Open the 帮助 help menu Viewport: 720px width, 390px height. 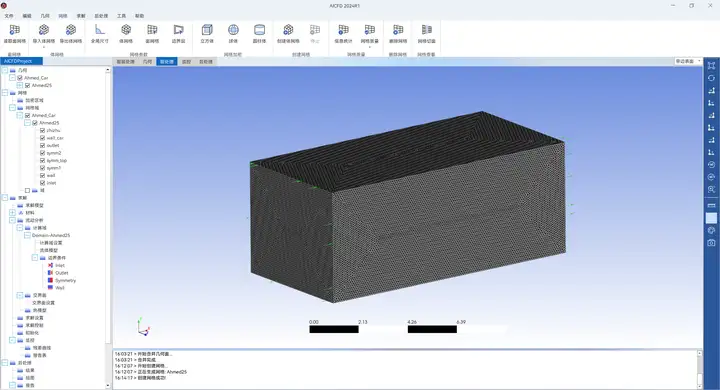pyautogui.click(x=139, y=16)
